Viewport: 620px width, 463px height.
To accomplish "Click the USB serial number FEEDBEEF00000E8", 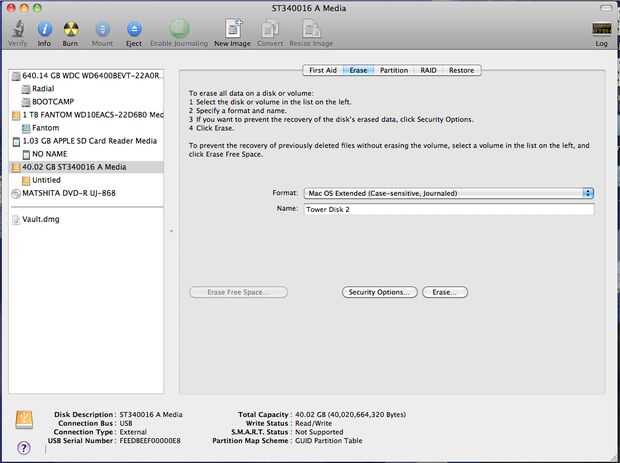I will click(150, 440).
